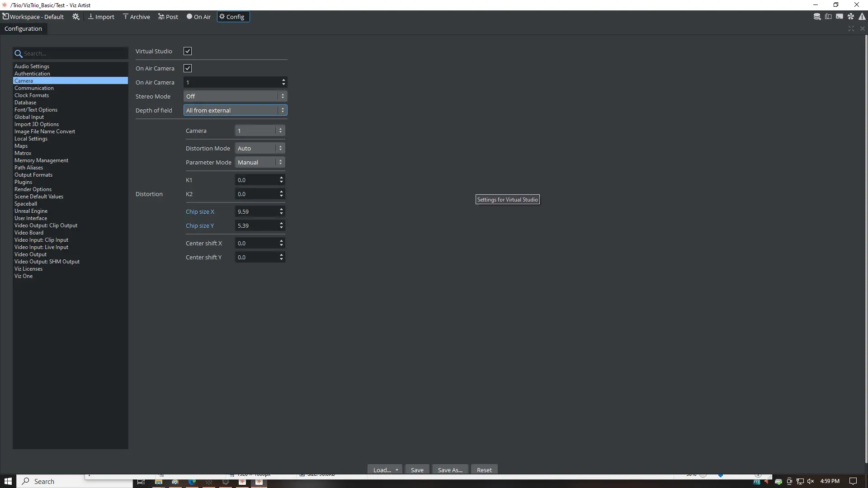Open the command console icon
Screen dimensions: 868x488
click(840, 17)
